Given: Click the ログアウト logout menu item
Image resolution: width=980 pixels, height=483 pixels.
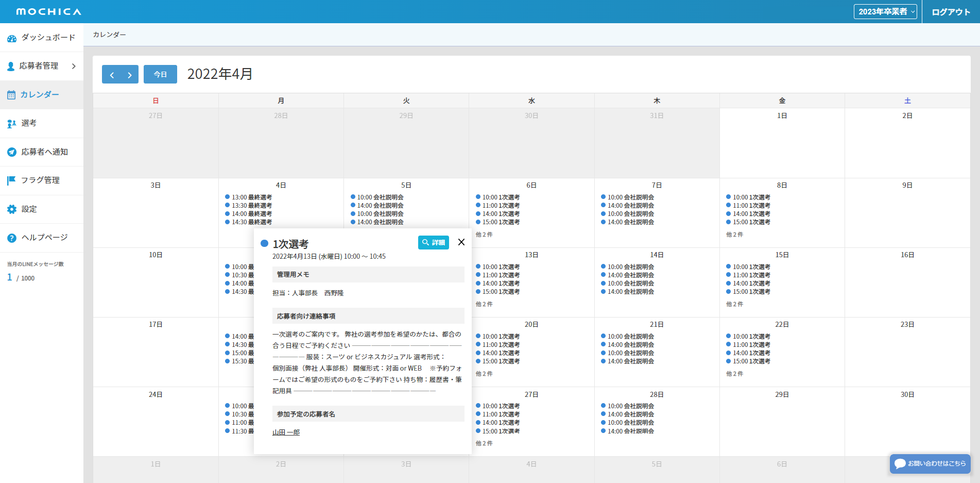Looking at the screenshot, I should pyautogui.click(x=951, y=12).
